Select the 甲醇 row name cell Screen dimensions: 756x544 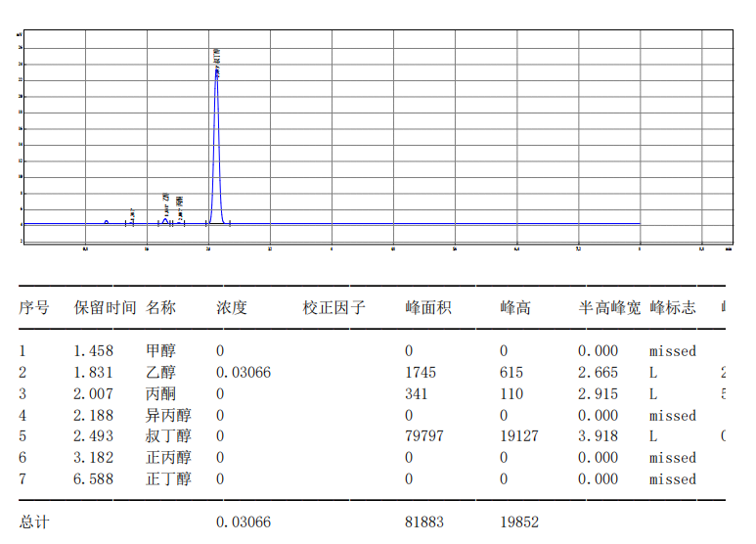click(160, 351)
